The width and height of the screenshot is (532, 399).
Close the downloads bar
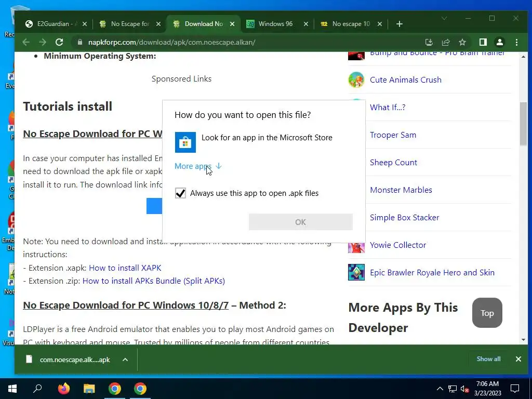click(518, 359)
